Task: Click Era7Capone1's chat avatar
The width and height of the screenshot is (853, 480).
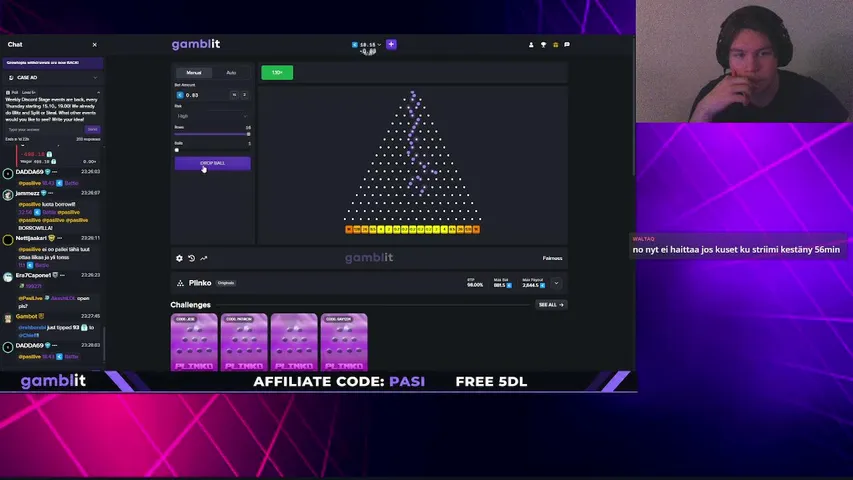Action: pyautogui.click(x=8, y=276)
